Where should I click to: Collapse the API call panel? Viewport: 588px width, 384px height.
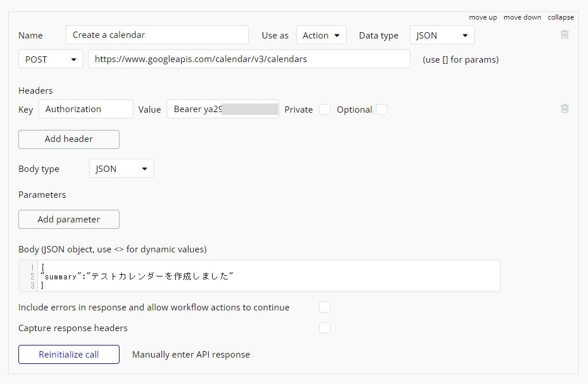click(560, 17)
